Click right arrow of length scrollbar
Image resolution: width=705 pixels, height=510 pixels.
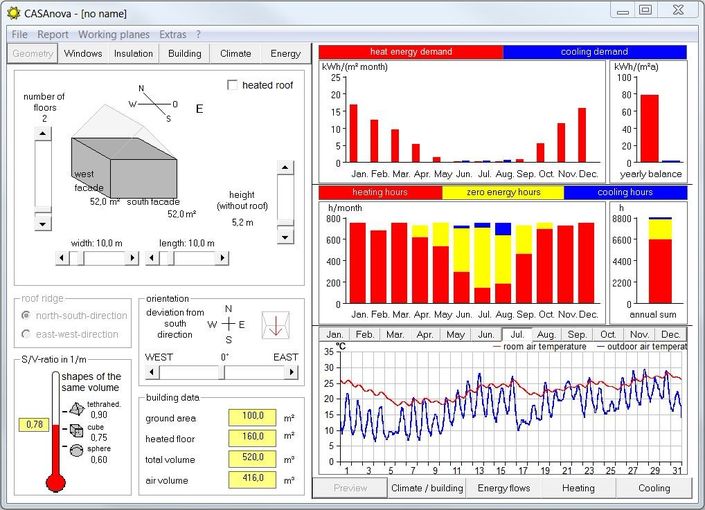click(222, 258)
